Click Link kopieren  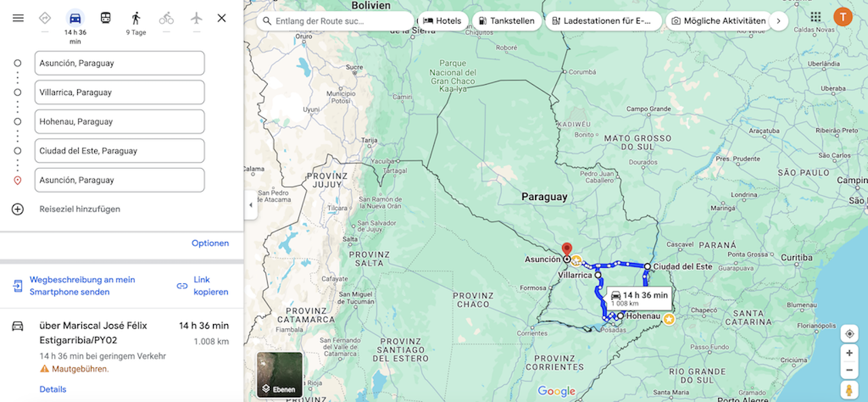211,285
